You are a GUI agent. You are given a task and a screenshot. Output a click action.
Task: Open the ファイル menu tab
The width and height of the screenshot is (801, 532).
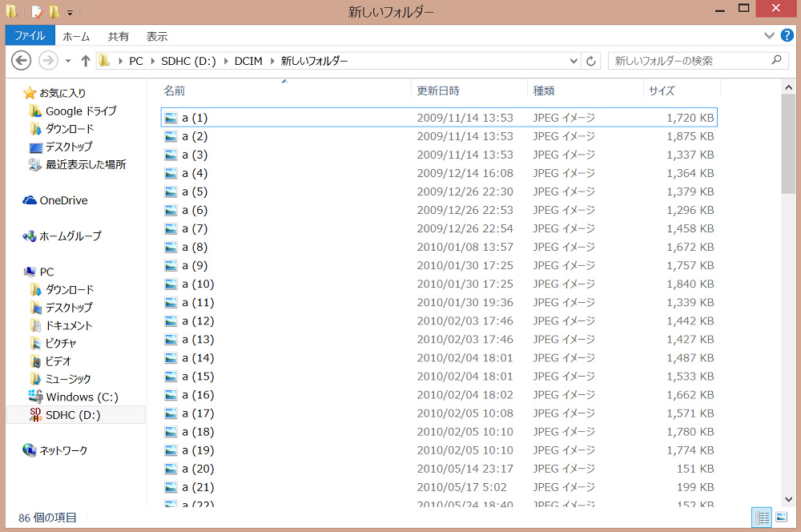(x=30, y=36)
